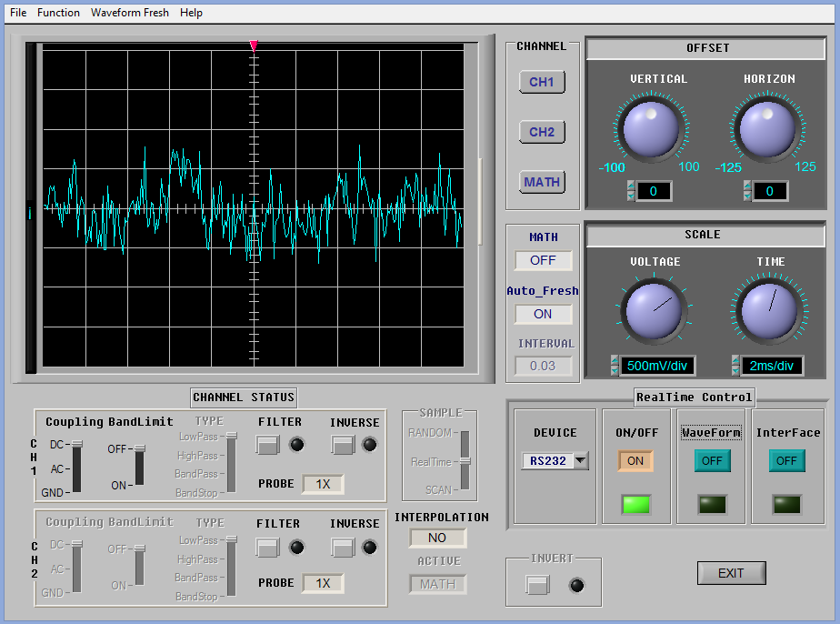Click the INTERVAL 0.03 field
Image resolution: width=840 pixels, height=624 pixels.
544,366
